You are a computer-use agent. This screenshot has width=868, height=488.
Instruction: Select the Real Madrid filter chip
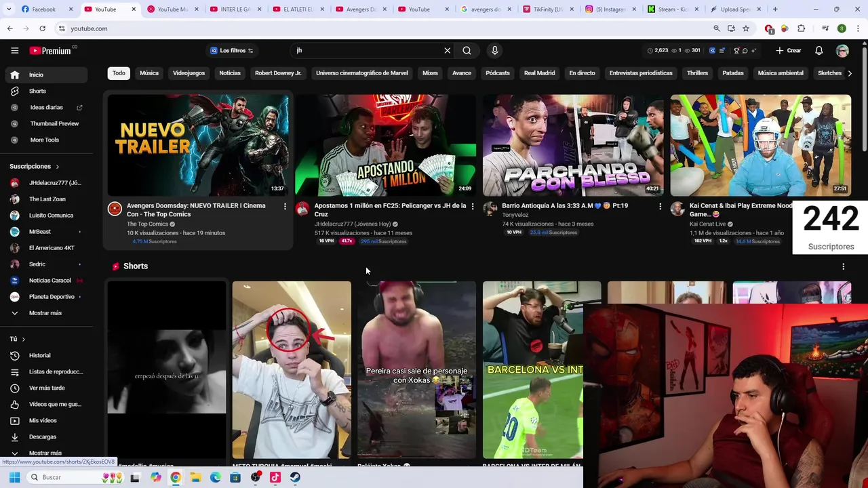pos(539,73)
